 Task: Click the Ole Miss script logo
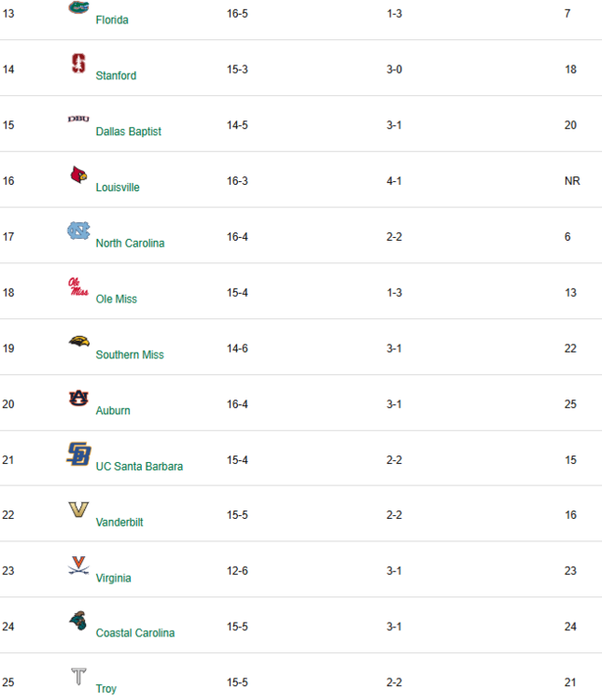78,287
